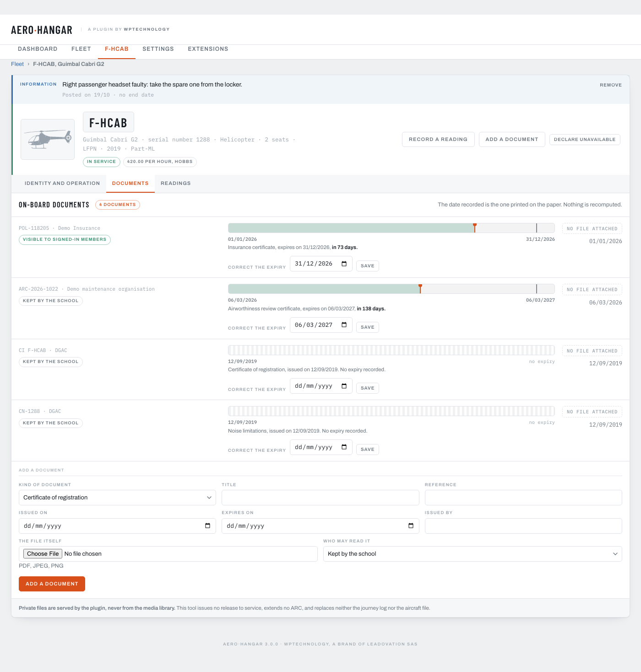Save the CI F-HCAB expiry
This screenshot has height=672, width=641.
(x=368, y=388)
